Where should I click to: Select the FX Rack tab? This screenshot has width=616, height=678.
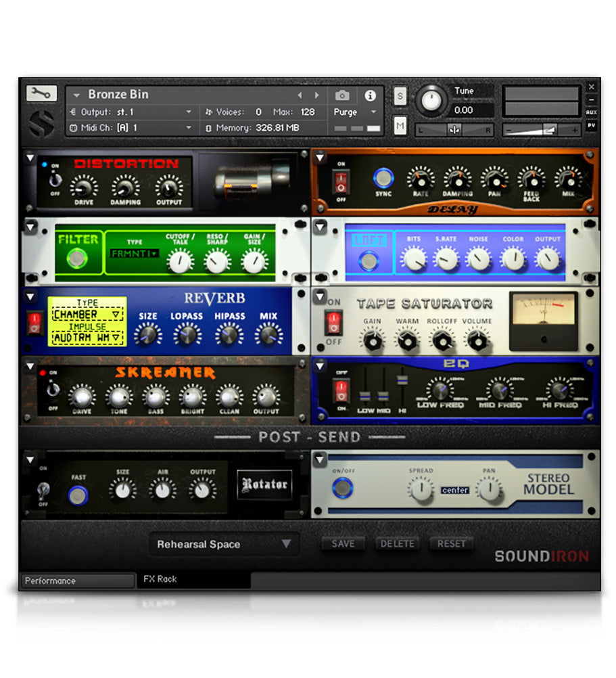[172, 581]
